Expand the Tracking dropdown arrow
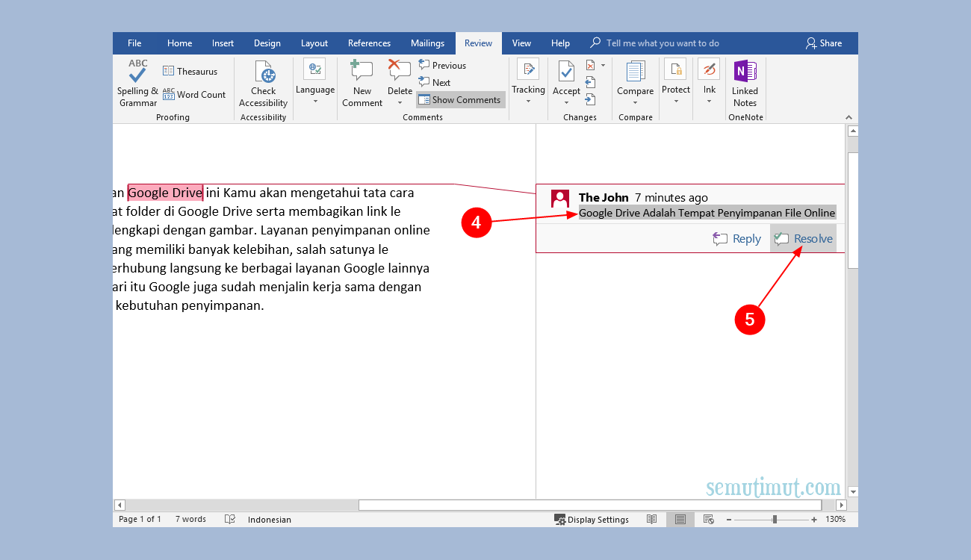971x560 pixels. pos(528,102)
